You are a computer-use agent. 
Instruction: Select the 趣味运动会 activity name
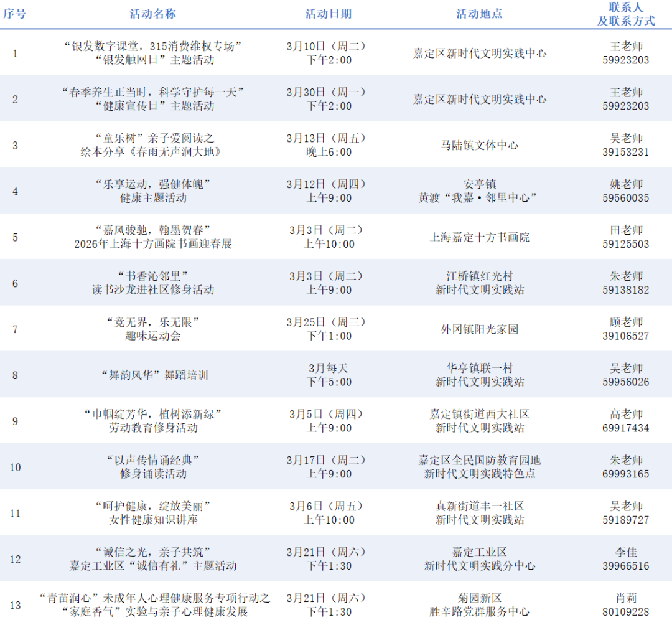tap(152, 336)
